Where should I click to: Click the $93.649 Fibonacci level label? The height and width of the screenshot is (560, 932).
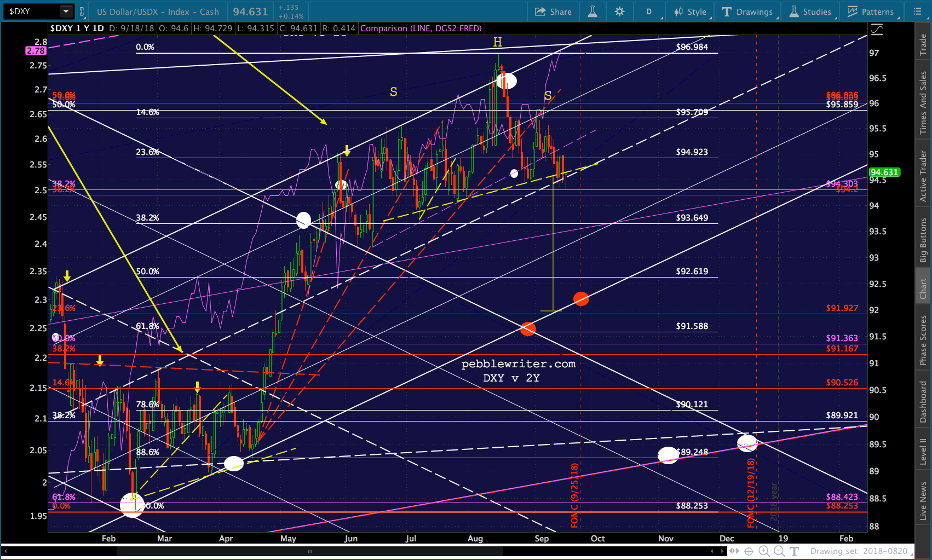click(x=692, y=218)
